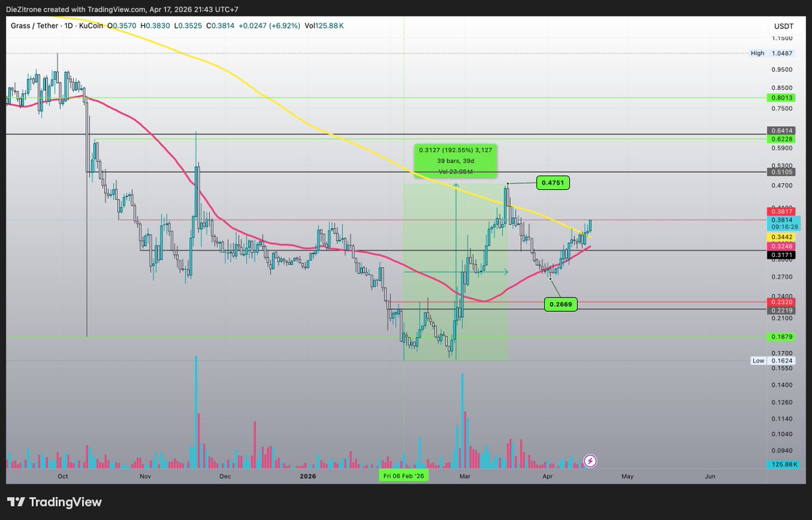Click the 0.1400 price axis label

click(784, 385)
